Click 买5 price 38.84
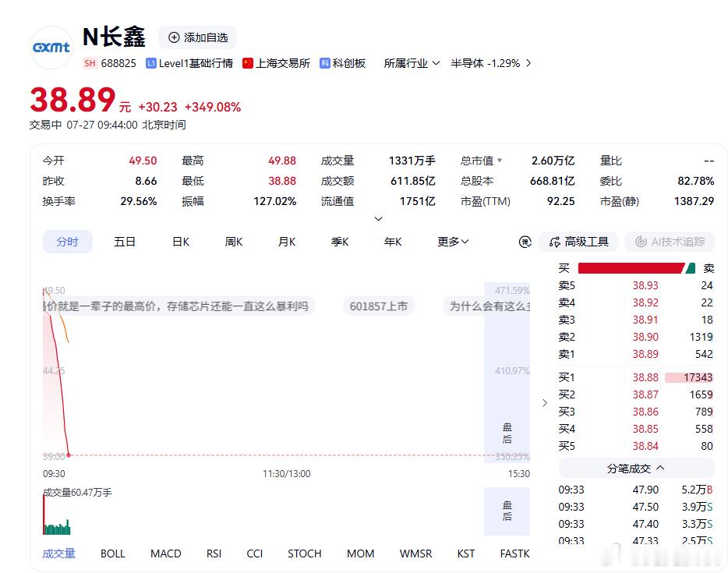728x573 pixels. tap(645, 446)
